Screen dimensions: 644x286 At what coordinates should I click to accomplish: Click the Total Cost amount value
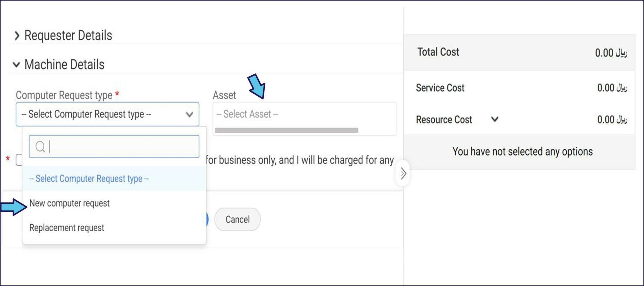pyautogui.click(x=610, y=53)
